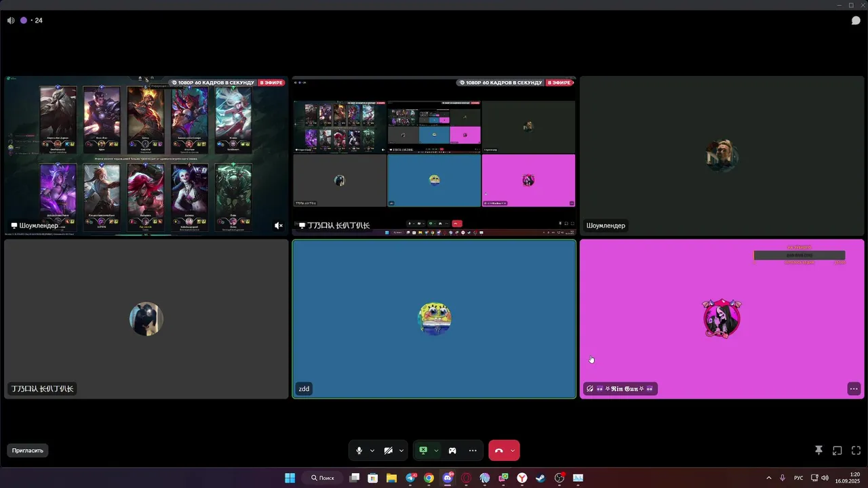The height and width of the screenshot is (488, 868).
Task: Open options menu on Rin Gun tile
Action: 854,388
